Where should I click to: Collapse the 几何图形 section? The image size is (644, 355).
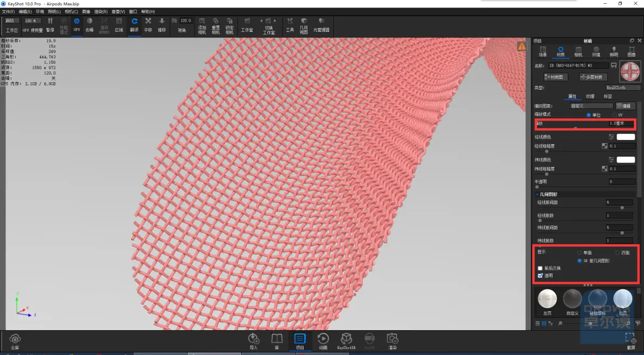pos(537,195)
